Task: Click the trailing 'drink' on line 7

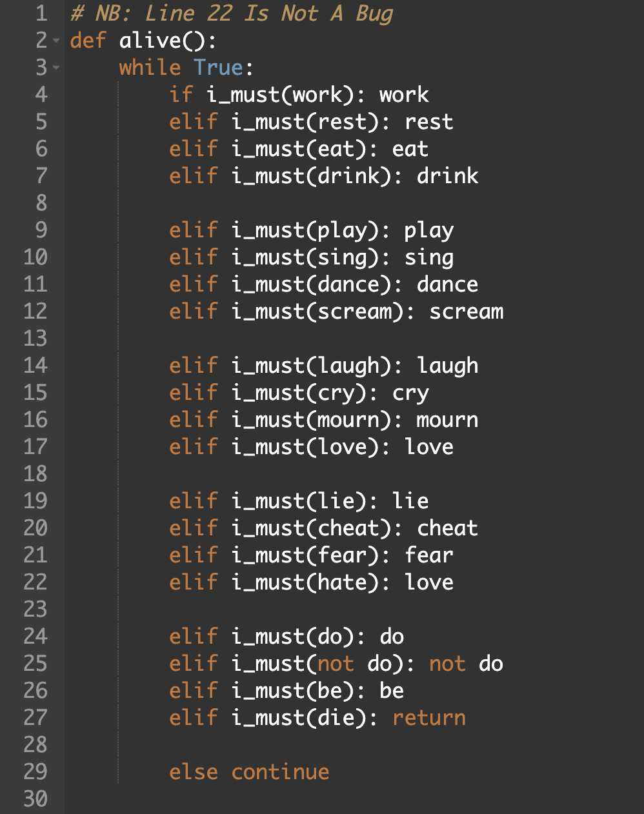Action: [448, 176]
